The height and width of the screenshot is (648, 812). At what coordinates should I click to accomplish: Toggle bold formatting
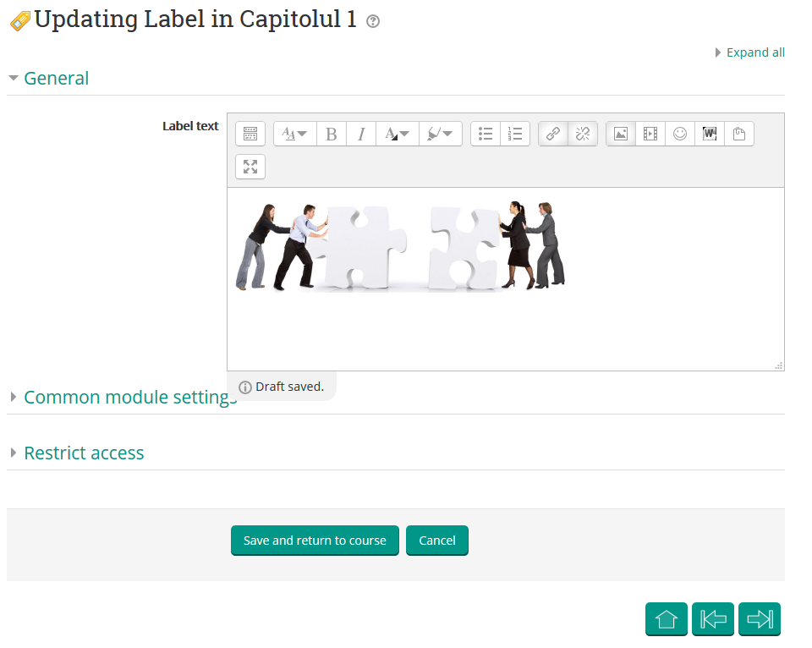[x=331, y=133]
